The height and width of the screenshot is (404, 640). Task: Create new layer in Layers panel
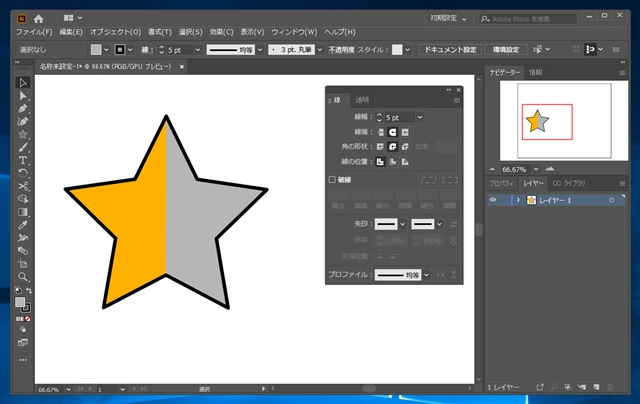coord(596,387)
